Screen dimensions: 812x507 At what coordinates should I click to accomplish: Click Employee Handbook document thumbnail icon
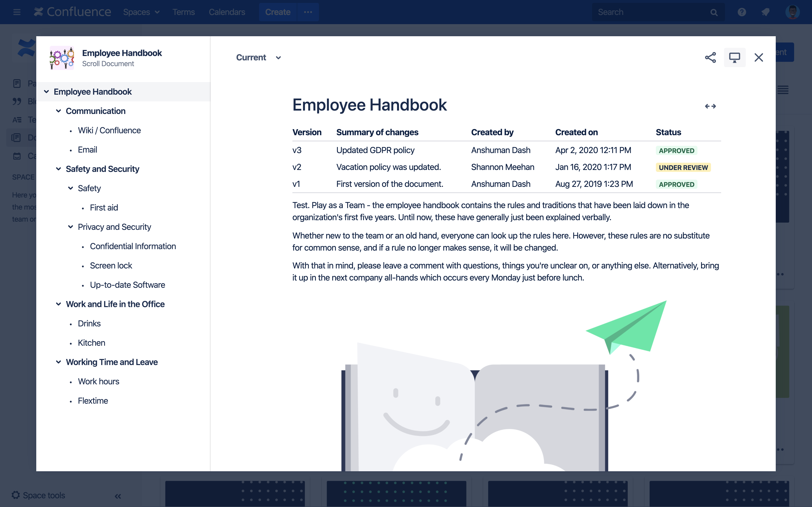(62, 58)
